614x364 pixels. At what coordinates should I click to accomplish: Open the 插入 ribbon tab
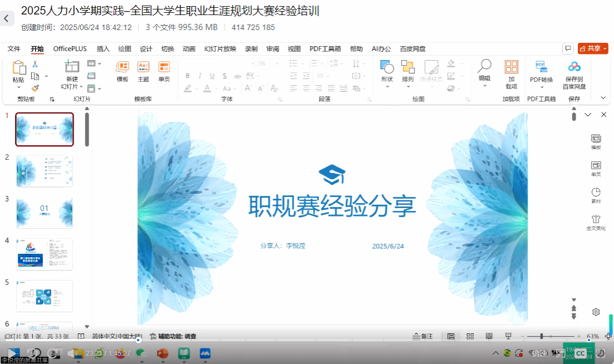(103, 49)
